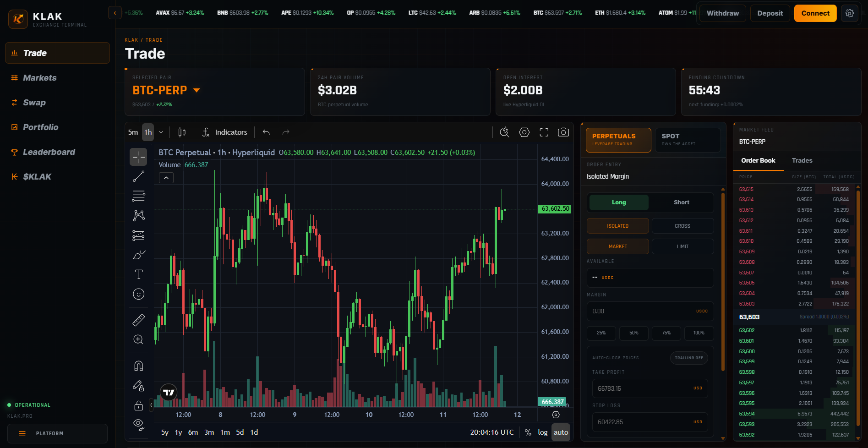868x448 pixels.
Task: Pick the text annotation tool
Action: pos(139,274)
